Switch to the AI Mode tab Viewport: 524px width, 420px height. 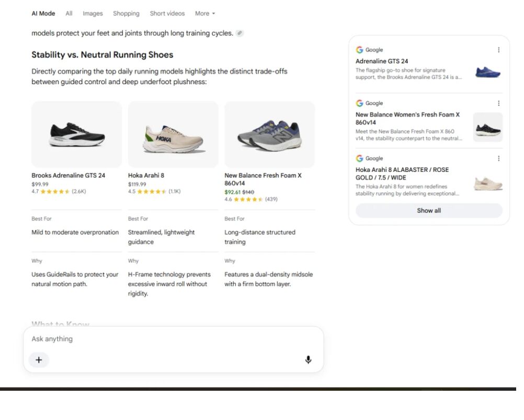coord(43,14)
